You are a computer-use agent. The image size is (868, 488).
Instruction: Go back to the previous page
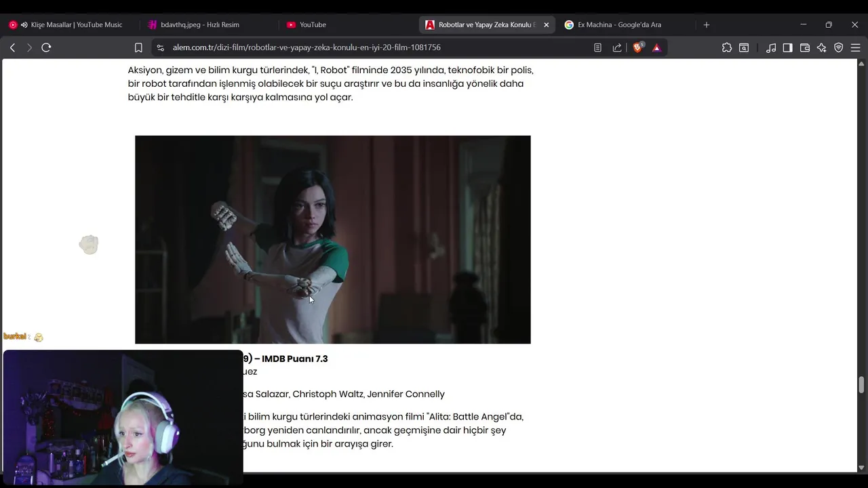tap(12, 47)
